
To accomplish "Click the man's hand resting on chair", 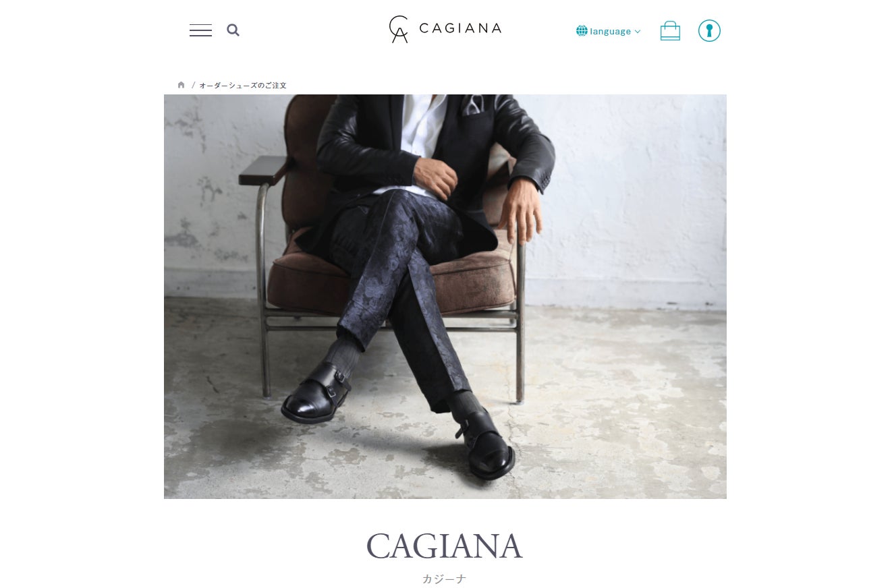I will click(520, 210).
